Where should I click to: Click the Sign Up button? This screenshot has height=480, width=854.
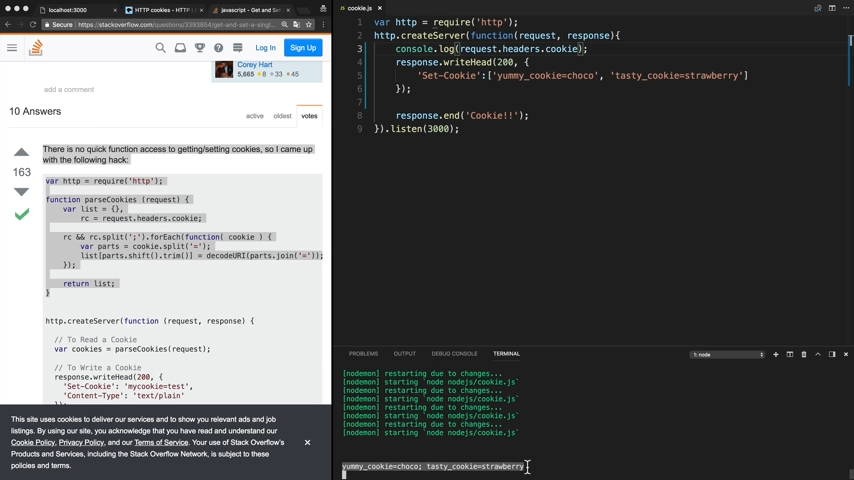coord(303,48)
